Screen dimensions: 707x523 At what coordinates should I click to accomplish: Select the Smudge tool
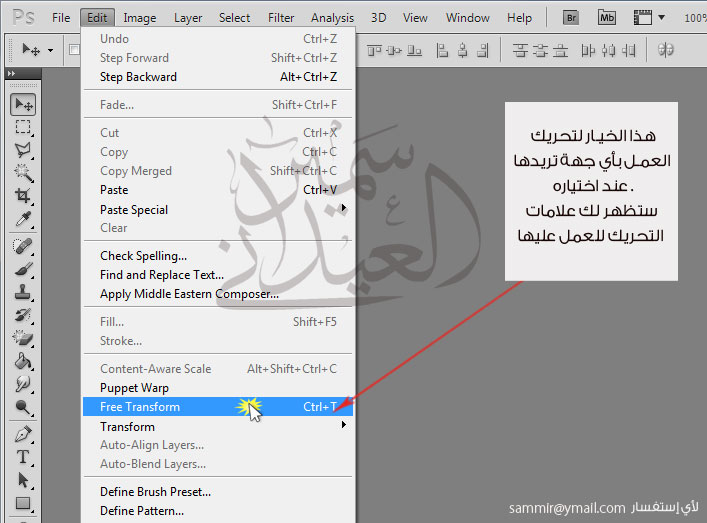coord(23,384)
